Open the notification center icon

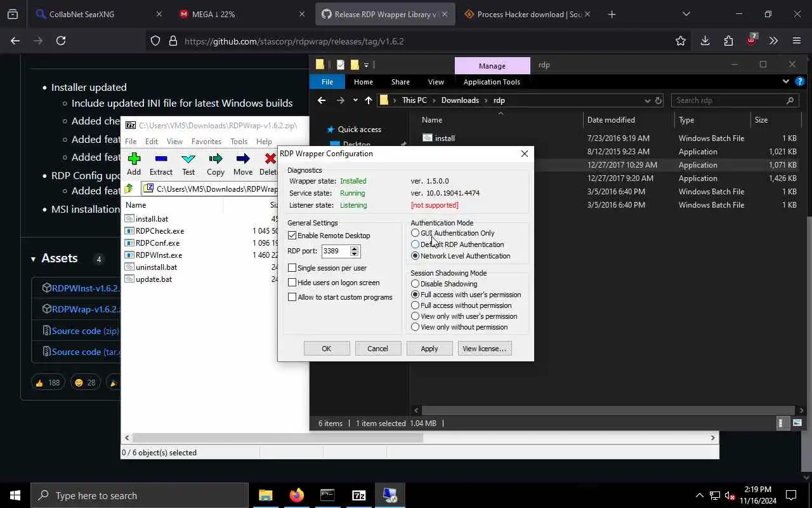pos(791,495)
